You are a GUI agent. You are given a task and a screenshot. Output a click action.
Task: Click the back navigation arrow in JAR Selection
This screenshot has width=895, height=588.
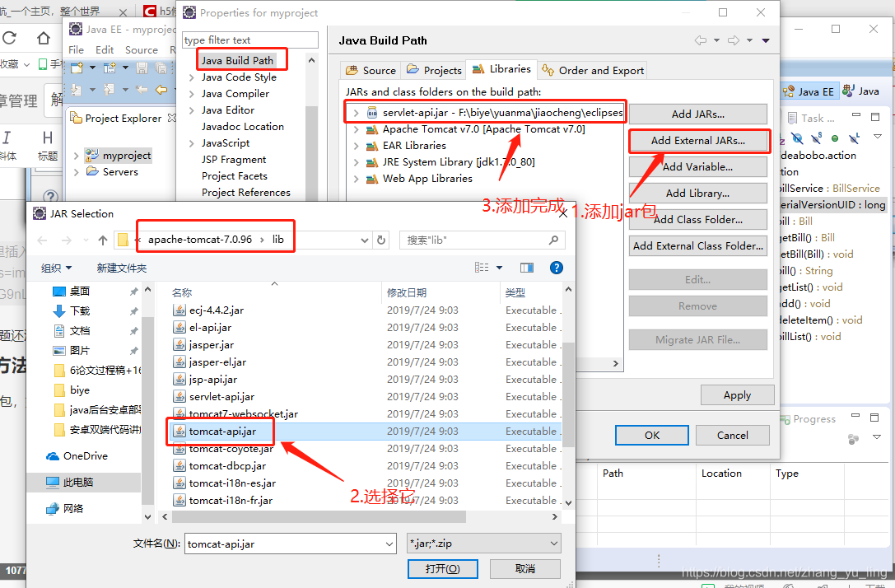42,240
